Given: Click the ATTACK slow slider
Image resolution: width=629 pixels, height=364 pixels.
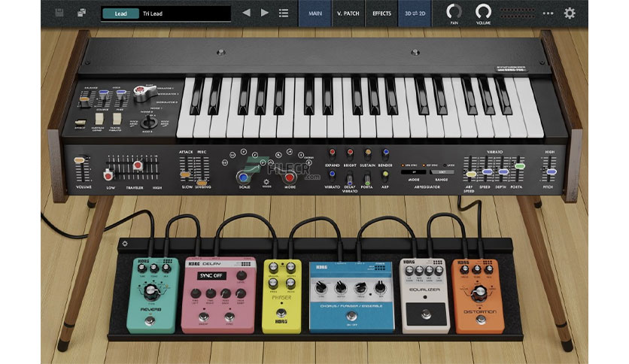Looking at the screenshot, I should [x=185, y=174].
